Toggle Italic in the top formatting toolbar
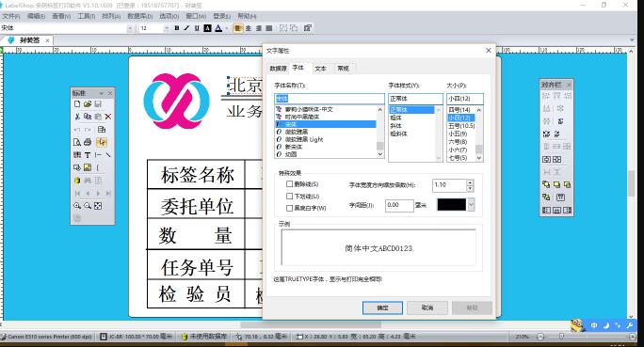The width and height of the screenshot is (644, 347). 186,28
